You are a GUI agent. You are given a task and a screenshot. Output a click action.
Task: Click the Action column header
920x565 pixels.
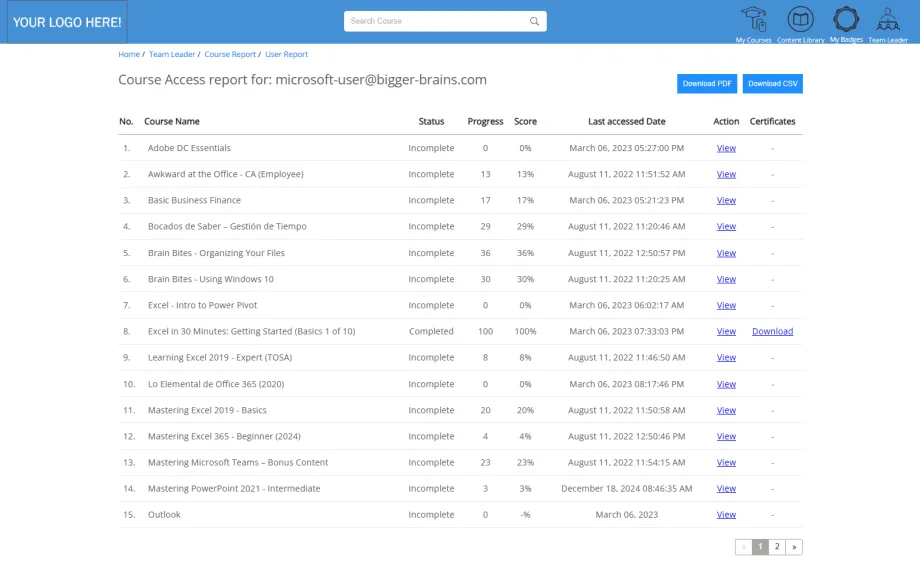pyautogui.click(x=726, y=121)
